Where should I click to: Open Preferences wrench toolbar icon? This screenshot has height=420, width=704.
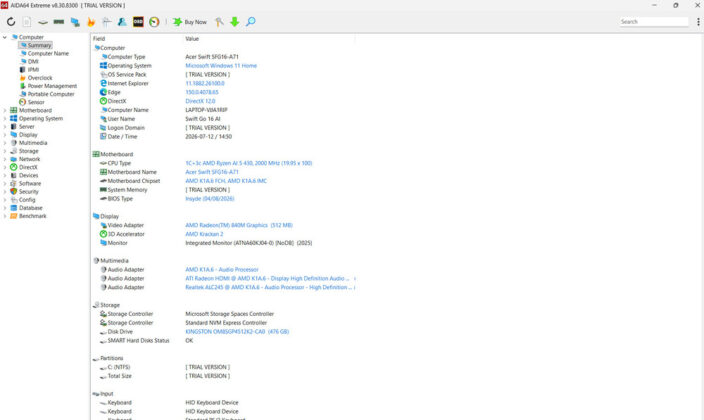tap(219, 22)
